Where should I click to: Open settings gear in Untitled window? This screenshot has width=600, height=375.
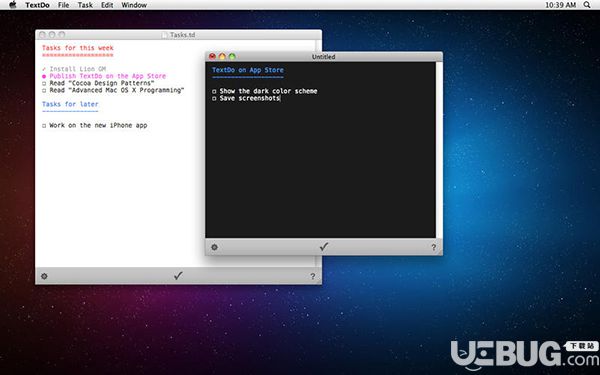[214, 247]
